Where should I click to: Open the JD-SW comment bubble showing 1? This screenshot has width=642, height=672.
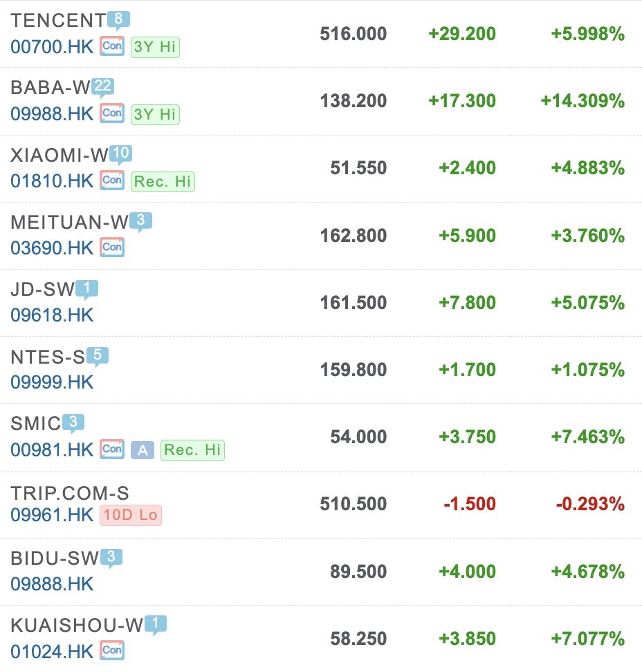[87, 289]
